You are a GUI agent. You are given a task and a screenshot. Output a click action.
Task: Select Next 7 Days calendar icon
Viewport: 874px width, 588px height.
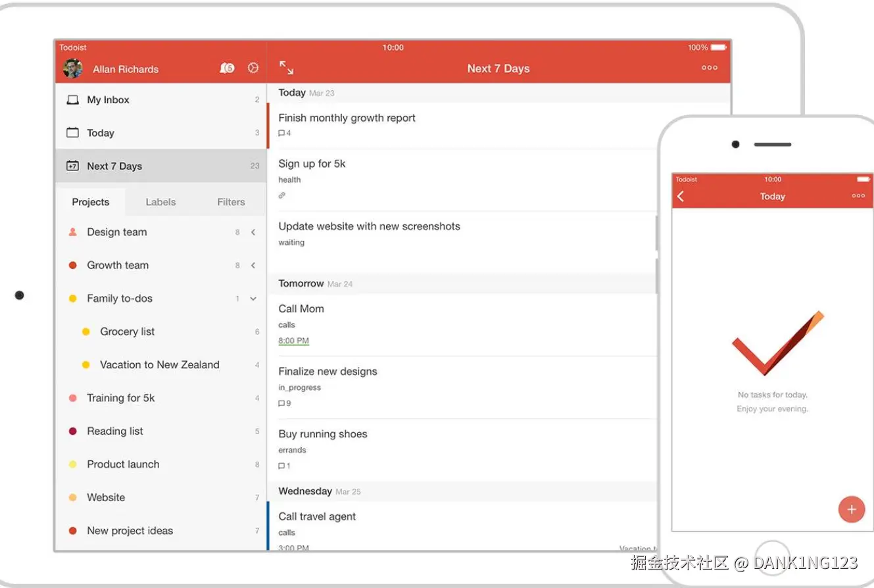[x=72, y=166]
